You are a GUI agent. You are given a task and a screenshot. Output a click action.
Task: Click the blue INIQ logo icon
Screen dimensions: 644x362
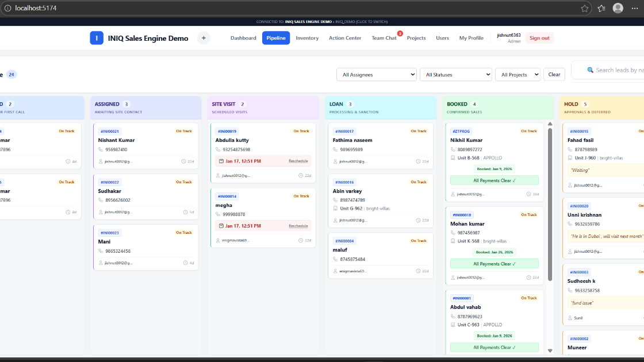point(97,38)
